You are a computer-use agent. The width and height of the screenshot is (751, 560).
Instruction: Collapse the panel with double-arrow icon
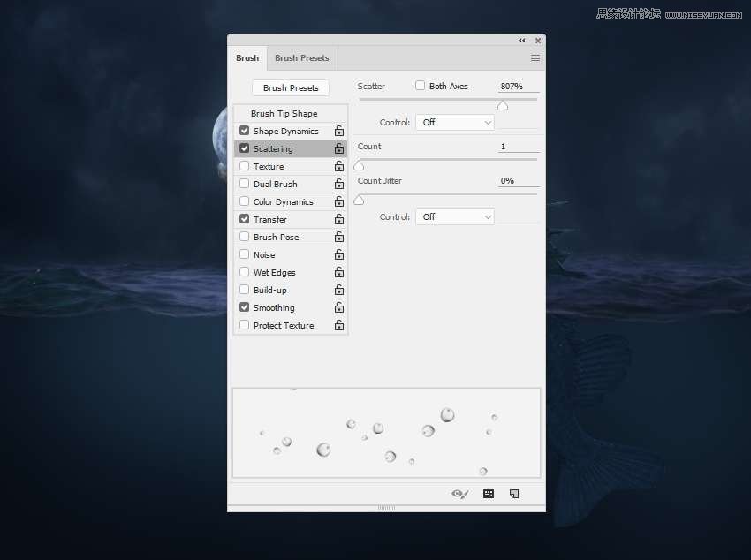[521, 40]
